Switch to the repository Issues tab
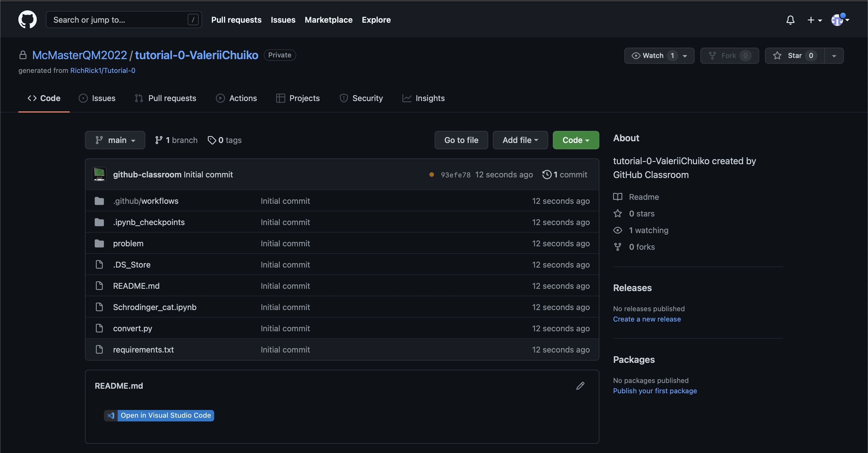The image size is (868, 453). (97, 98)
